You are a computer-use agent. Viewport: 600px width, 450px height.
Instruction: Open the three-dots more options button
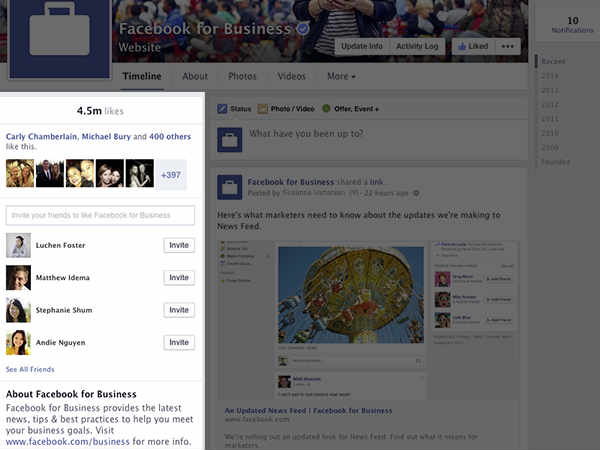coord(507,46)
